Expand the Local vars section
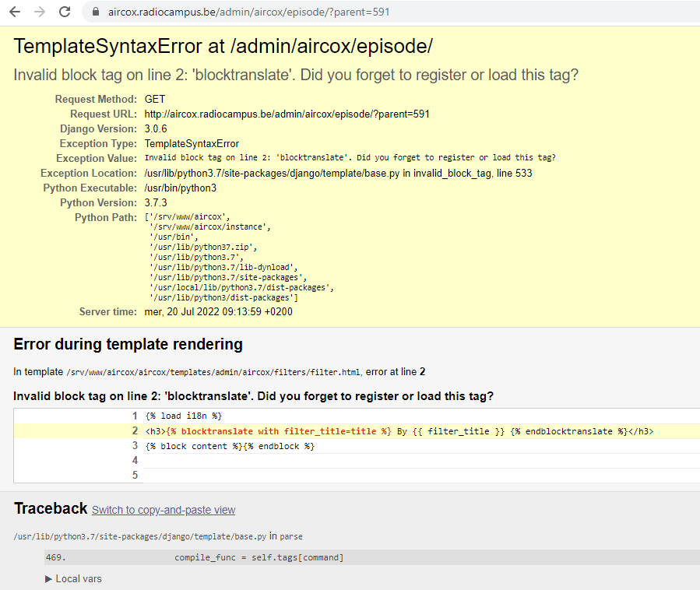Screen dimensions: 700x590 73,578
